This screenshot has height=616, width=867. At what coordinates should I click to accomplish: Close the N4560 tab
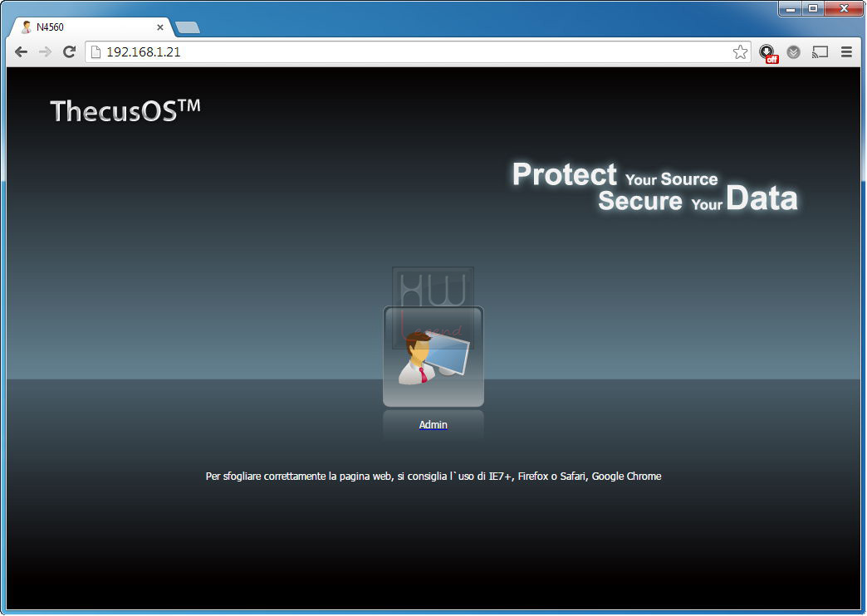(x=159, y=27)
